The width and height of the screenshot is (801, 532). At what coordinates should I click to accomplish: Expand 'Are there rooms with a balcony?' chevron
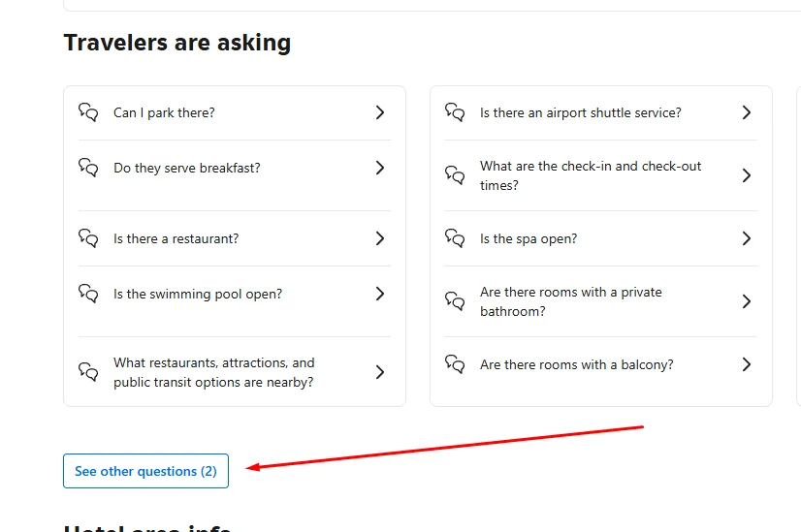747,364
